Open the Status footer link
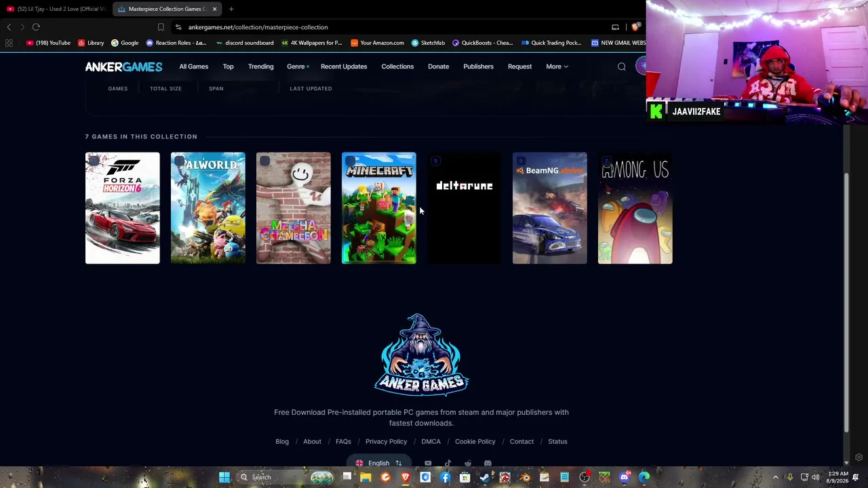 pyautogui.click(x=557, y=441)
